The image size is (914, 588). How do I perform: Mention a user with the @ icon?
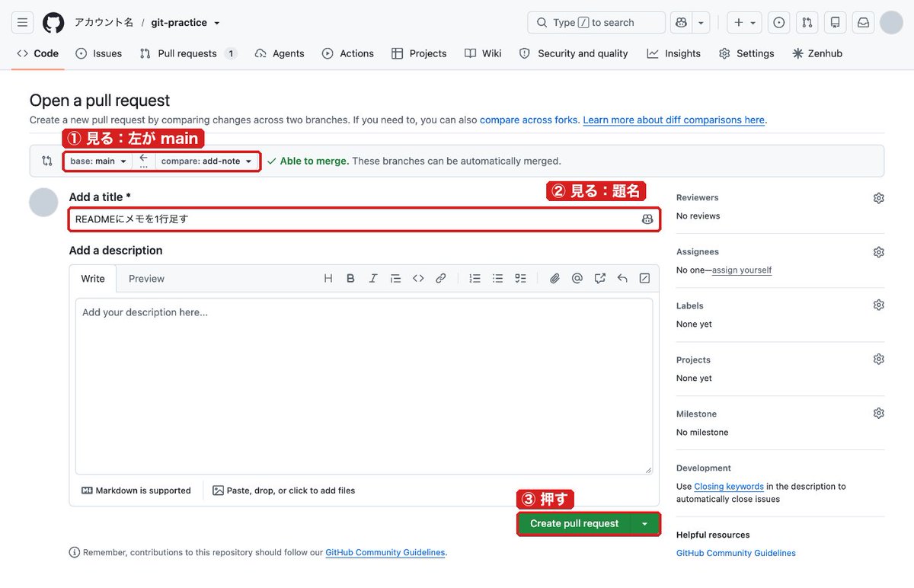577,279
